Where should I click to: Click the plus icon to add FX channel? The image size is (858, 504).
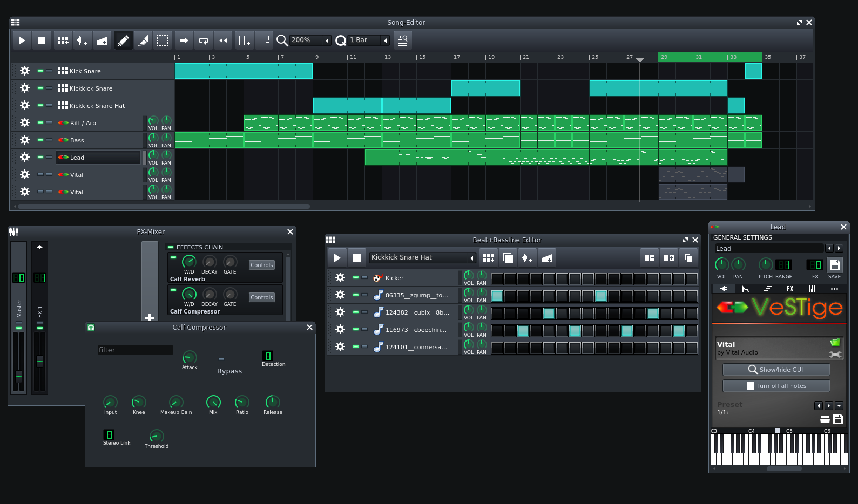click(150, 317)
